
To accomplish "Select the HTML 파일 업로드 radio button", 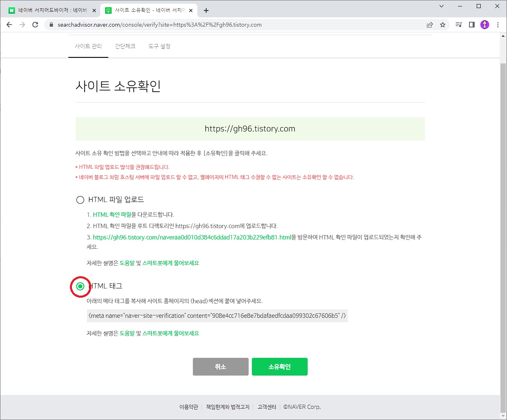I will (x=80, y=200).
